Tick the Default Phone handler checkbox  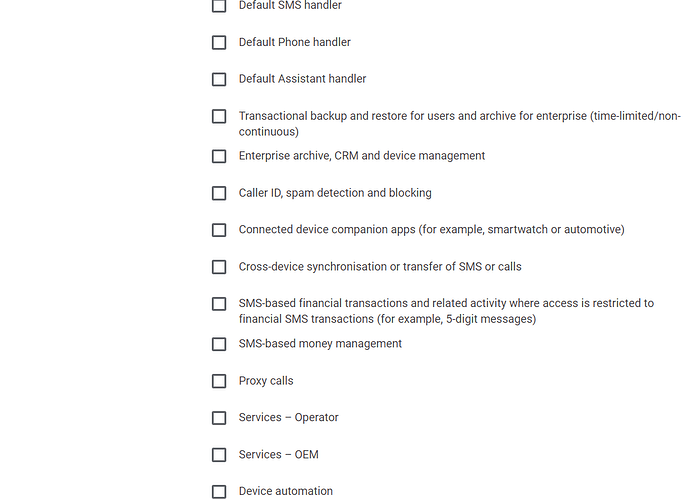tap(219, 43)
